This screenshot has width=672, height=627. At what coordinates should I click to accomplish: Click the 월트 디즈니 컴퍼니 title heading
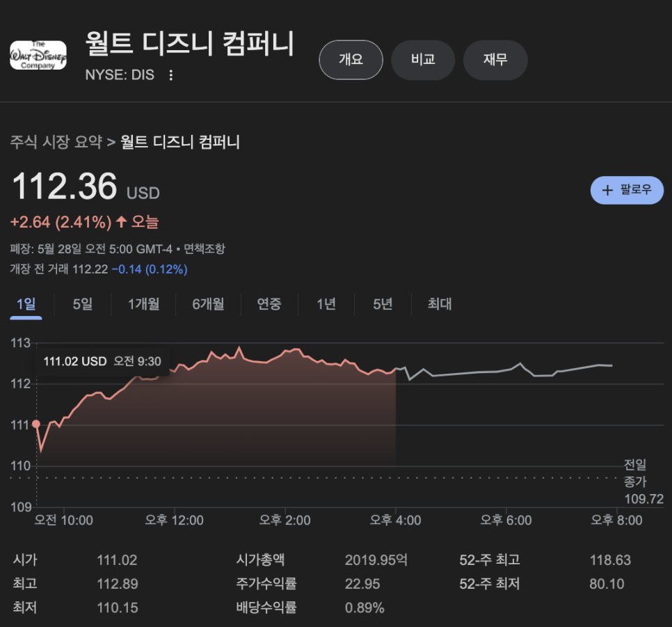click(190, 43)
